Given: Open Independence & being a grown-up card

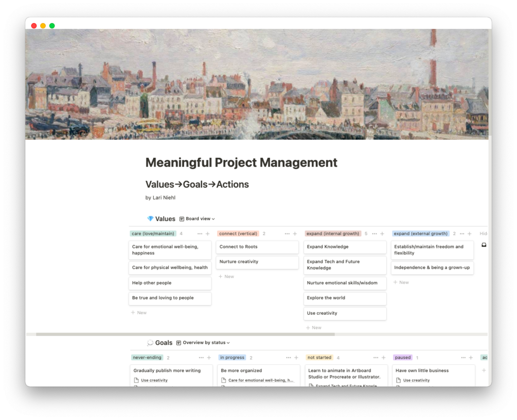Looking at the screenshot, I should tap(432, 267).
